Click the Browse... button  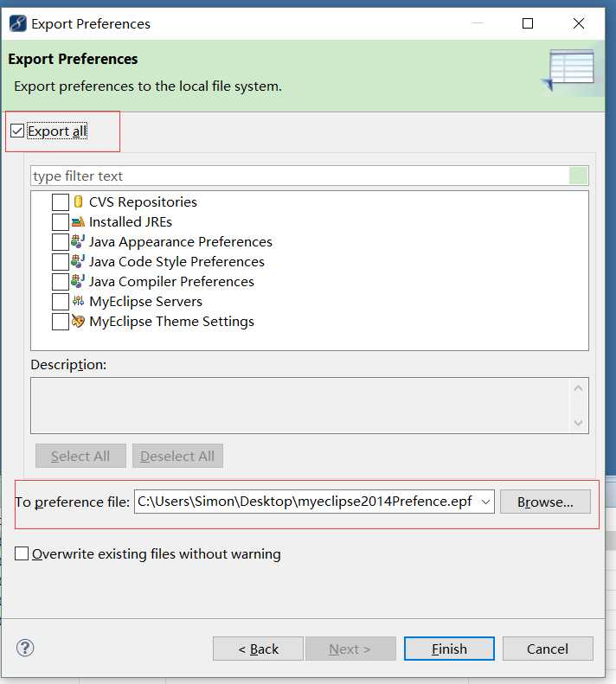[545, 502]
